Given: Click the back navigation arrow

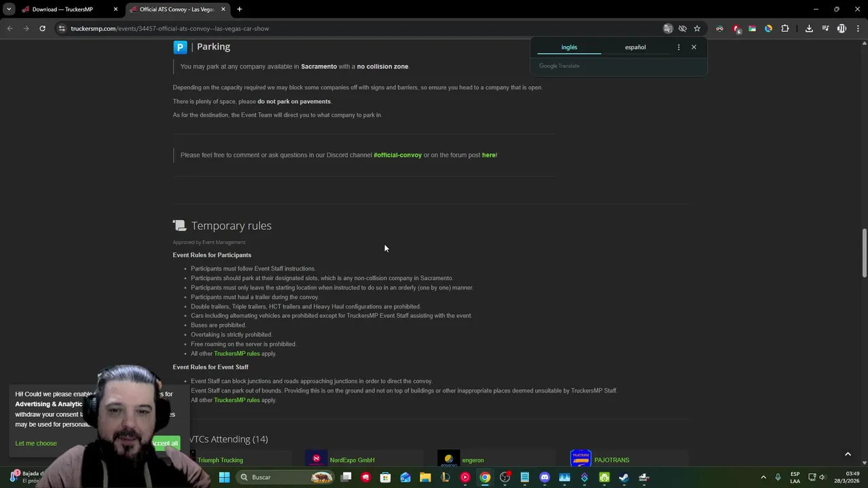Looking at the screenshot, I should (9, 28).
